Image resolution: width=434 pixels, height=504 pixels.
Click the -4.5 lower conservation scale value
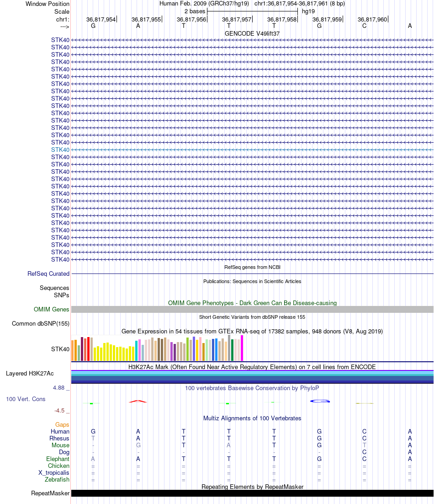[59, 411]
